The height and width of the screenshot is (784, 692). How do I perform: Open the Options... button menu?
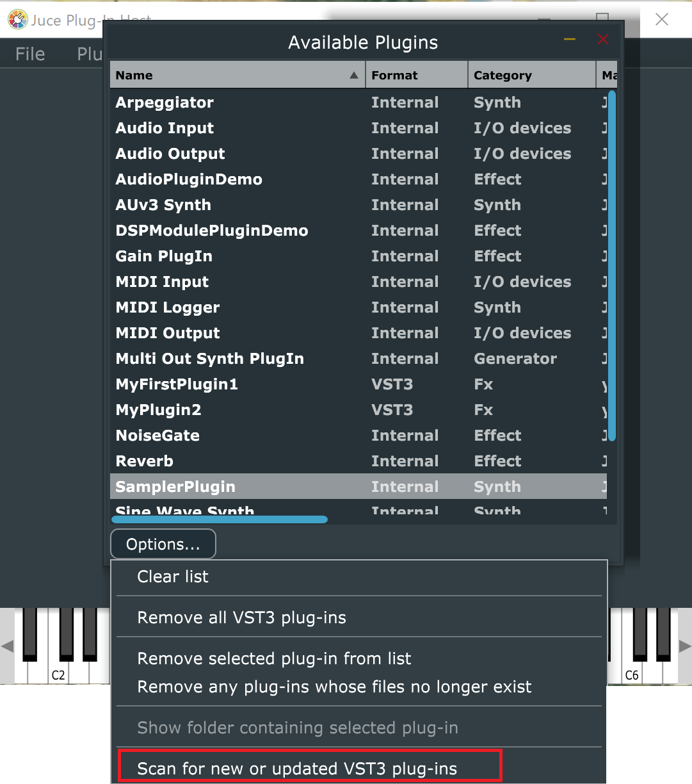click(163, 544)
